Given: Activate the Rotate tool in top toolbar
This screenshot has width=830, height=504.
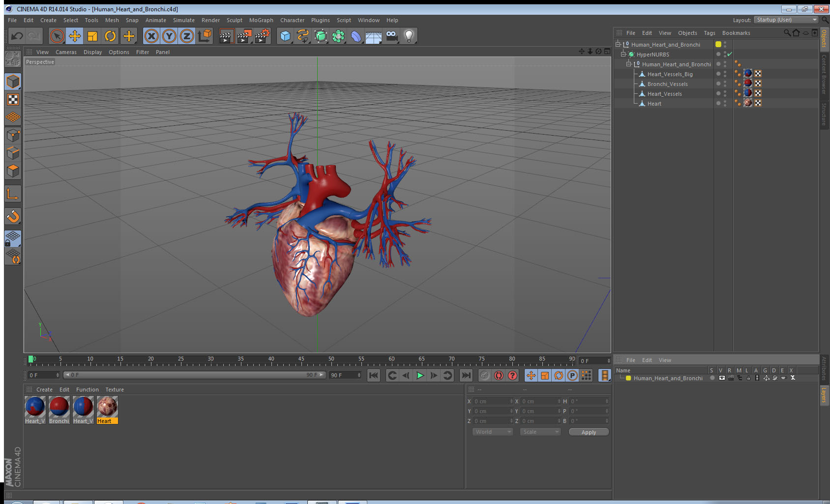Looking at the screenshot, I should (110, 36).
